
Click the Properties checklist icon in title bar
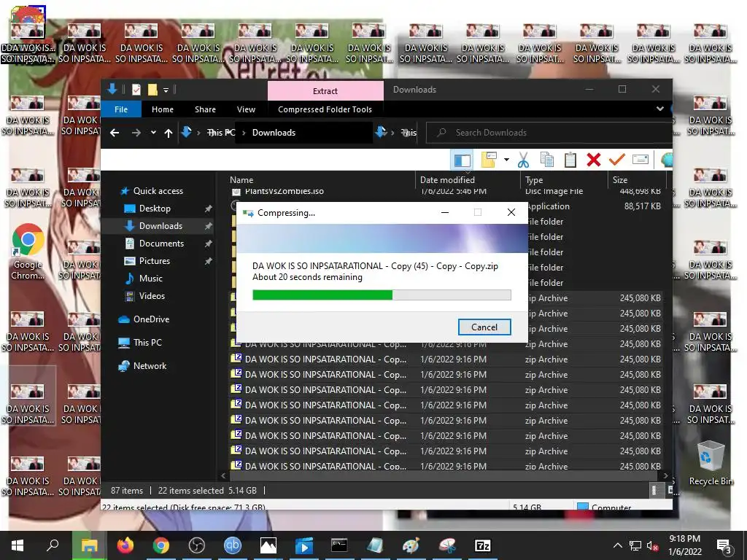(136, 90)
